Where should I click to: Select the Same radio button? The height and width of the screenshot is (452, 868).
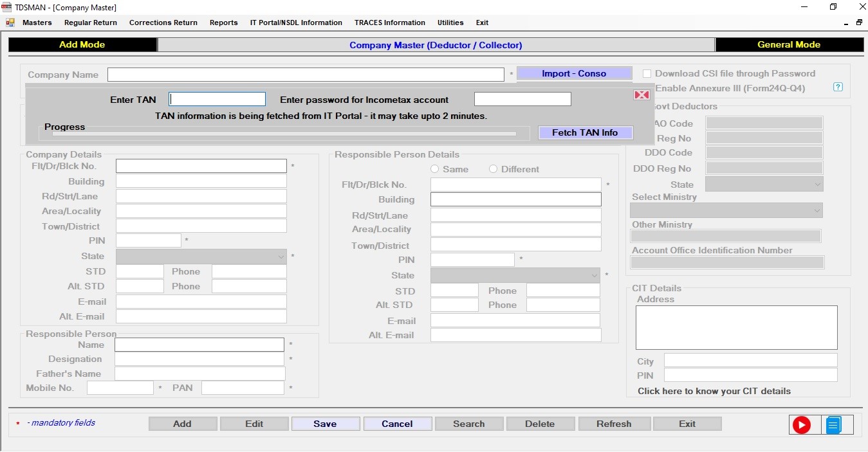coord(435,169)
